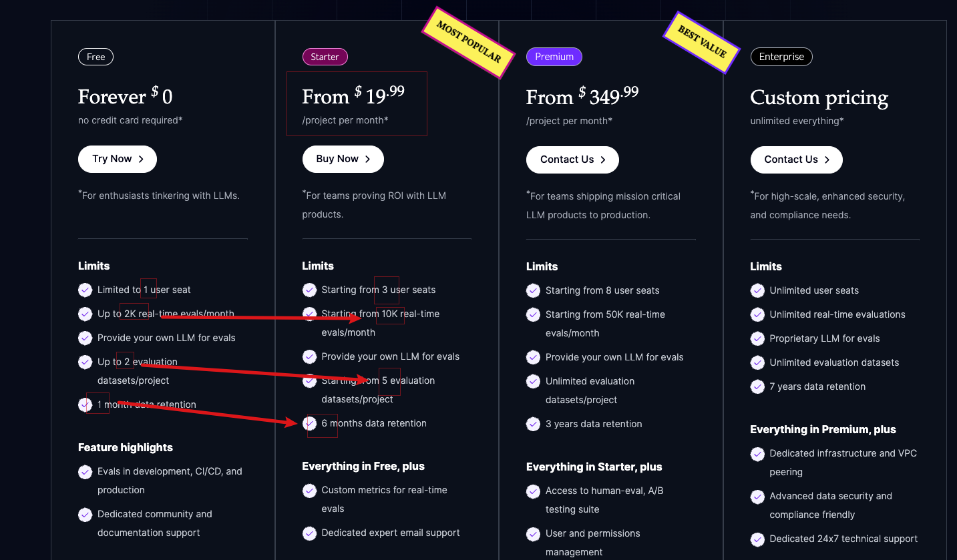Click the chevron on the Premium Contact Us button
This screenshot has width=957, height=560.
[603, 160]
